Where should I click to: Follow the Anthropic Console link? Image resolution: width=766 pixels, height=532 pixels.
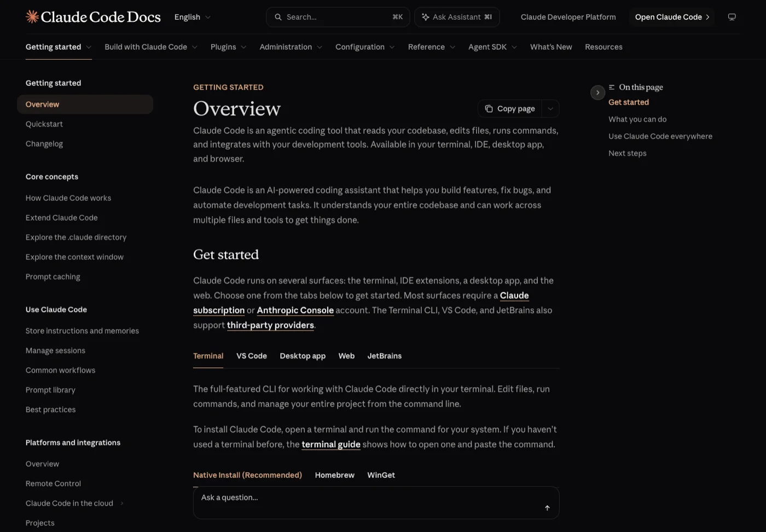pyautogui.click(x=295, y=310)
